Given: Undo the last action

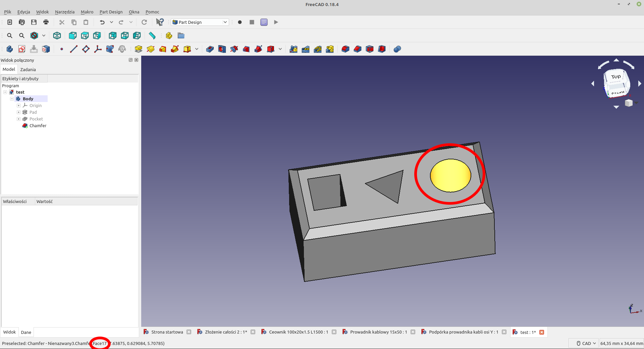Looking at the screenshot, I should click(102, 22).
